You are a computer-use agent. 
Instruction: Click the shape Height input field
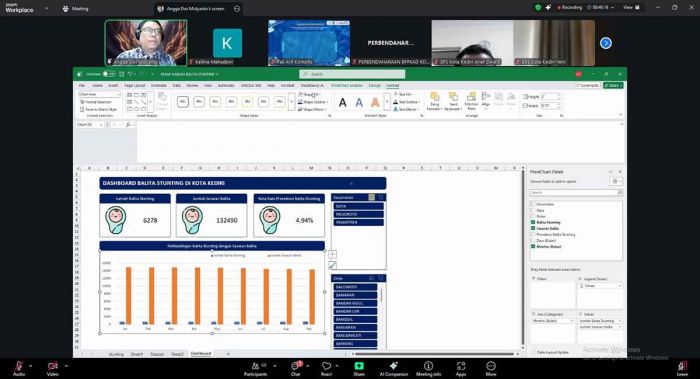click(x=549, y=96)
